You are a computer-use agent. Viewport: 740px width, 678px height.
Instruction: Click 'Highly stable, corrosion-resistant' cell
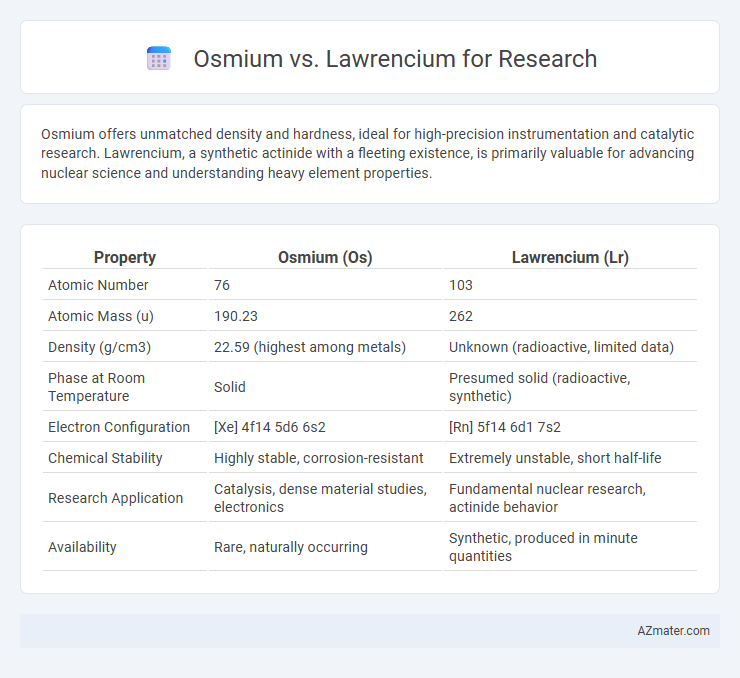point(319,458)
